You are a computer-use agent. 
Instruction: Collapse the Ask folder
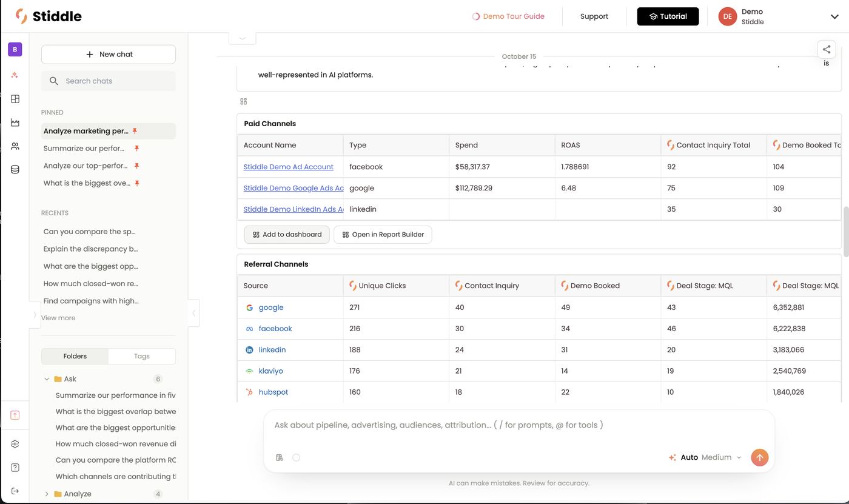point(47,379)
